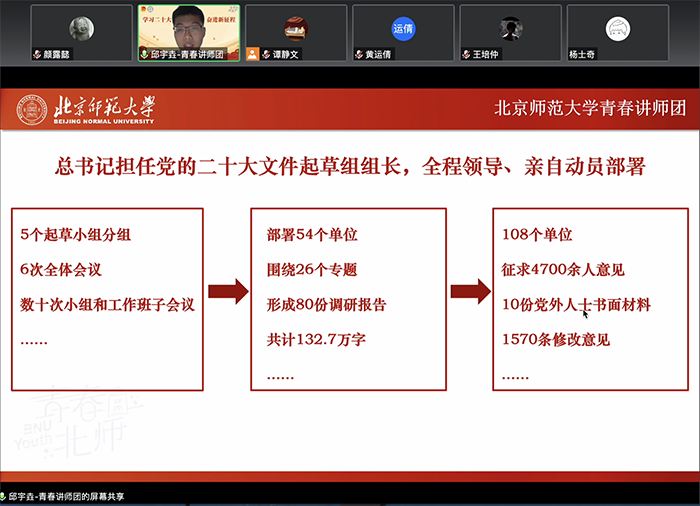Click muted microphone icon beside 颜露懿
Screen dimensions: 700x506
point(37,54)
